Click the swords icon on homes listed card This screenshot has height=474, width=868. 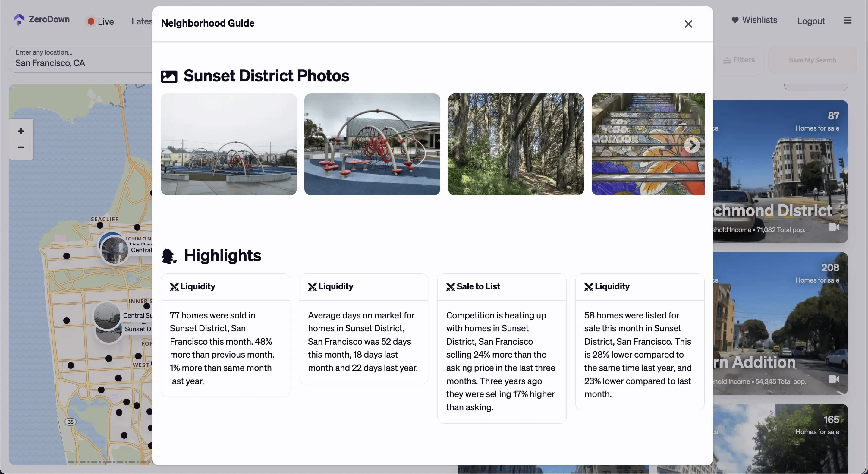click(x=589, y=287)
